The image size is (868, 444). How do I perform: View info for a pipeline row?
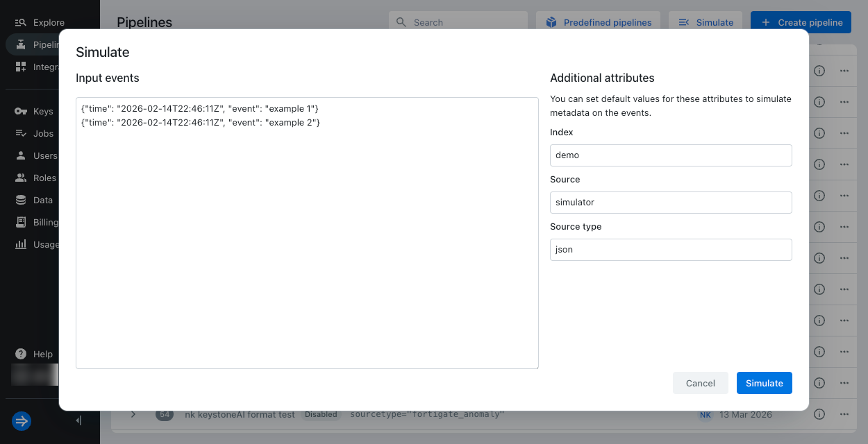tap(819, 70)
